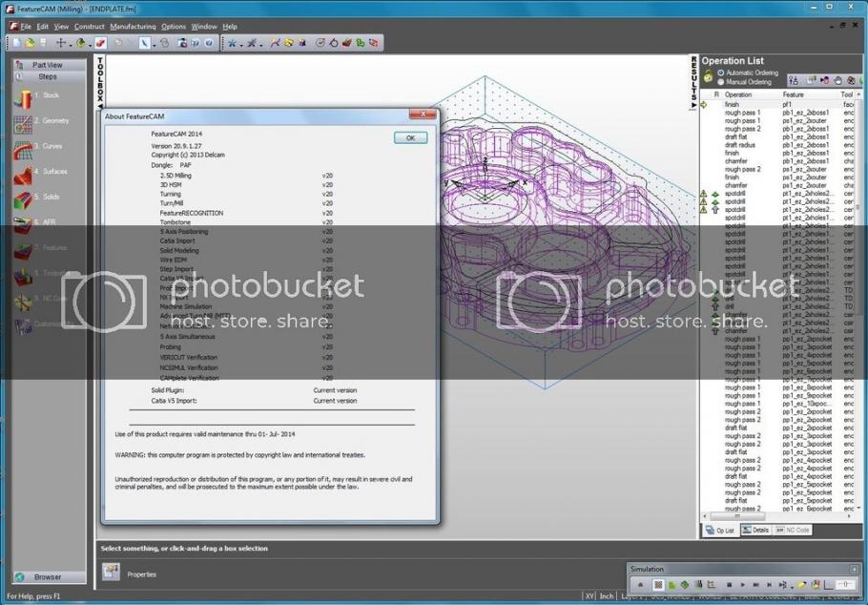
Task: Select the pick arrow tool icon
Action: pyautogui.click(x=144, y=43)
